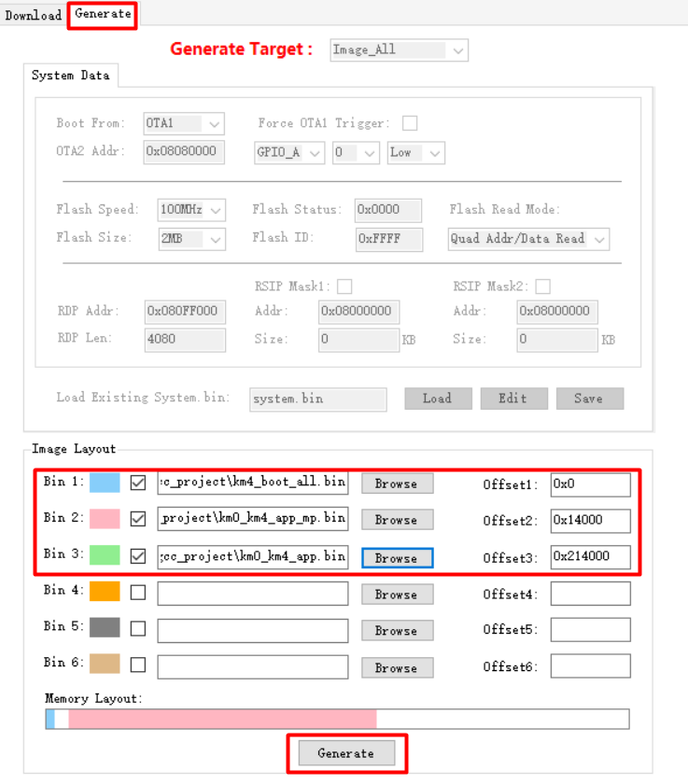This screenshot has height=784, width=688.
Task: Open the Quad Addr/Data Read mode dropdown
Action: click(528, 239)
